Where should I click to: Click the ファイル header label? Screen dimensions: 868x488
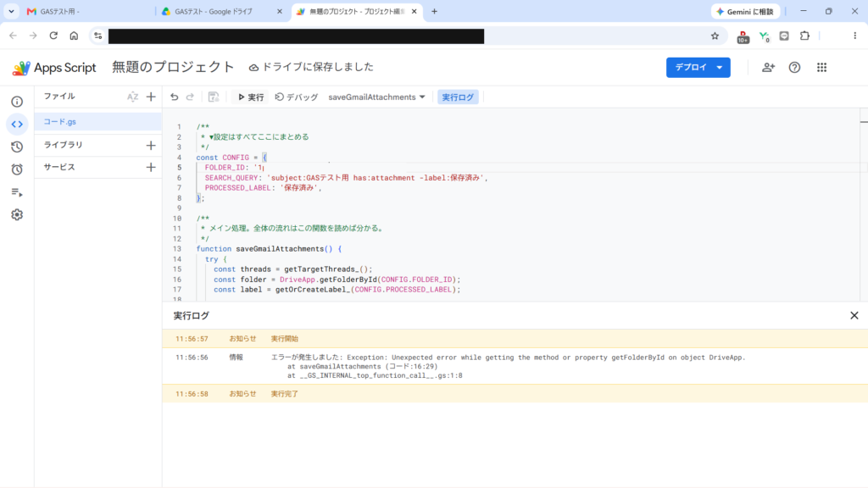59,97
